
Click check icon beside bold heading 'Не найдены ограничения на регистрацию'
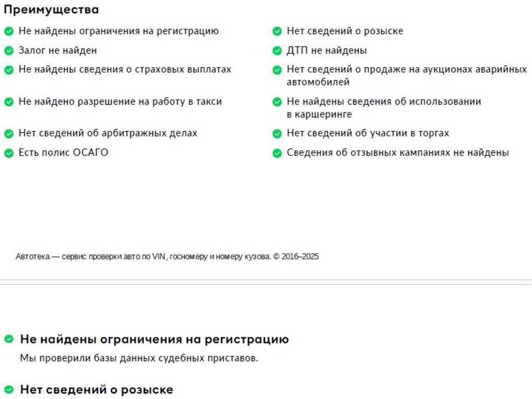coord(9,339)
